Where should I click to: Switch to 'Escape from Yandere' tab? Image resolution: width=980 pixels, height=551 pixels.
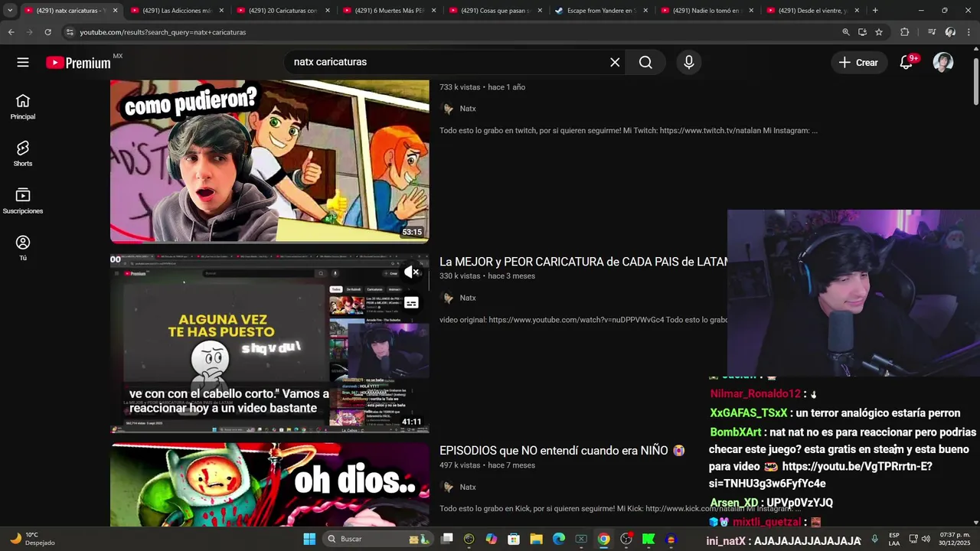point(602,11)
